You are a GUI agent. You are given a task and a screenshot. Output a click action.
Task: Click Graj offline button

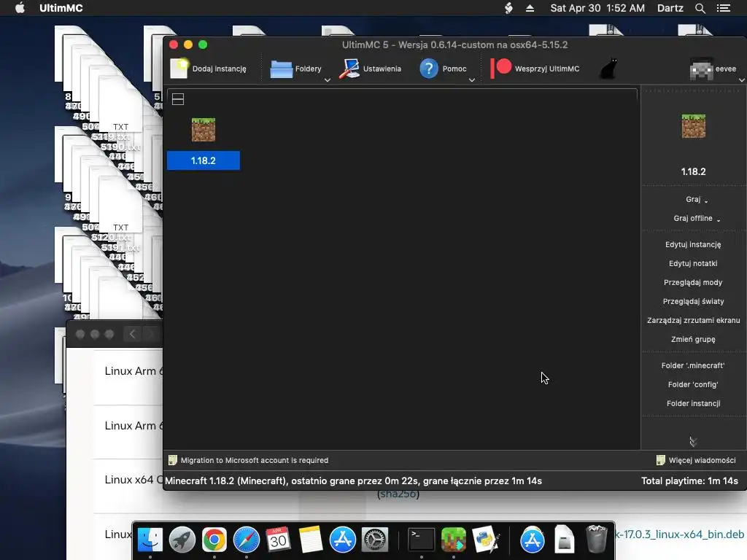coord(693,218)
